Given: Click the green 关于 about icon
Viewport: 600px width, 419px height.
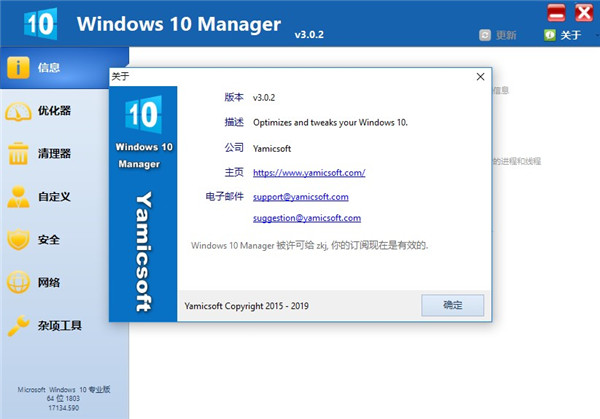Looking at the screenshot, I should (549, 35).
